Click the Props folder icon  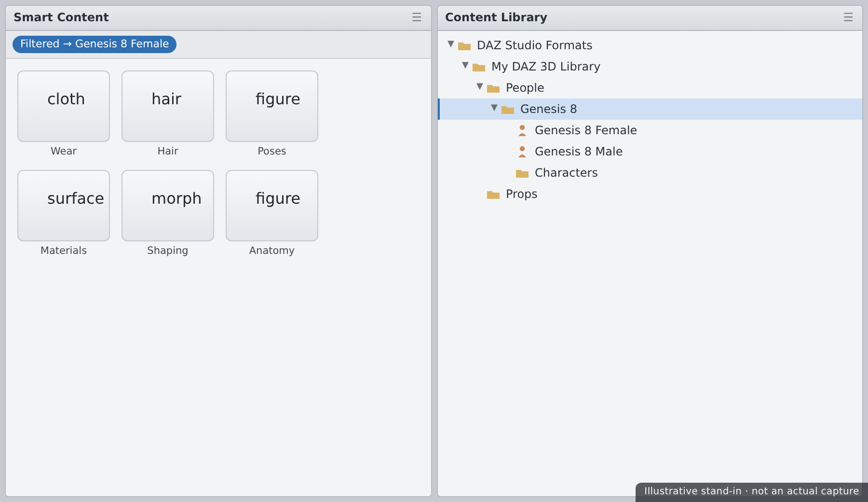click(493, 195)
